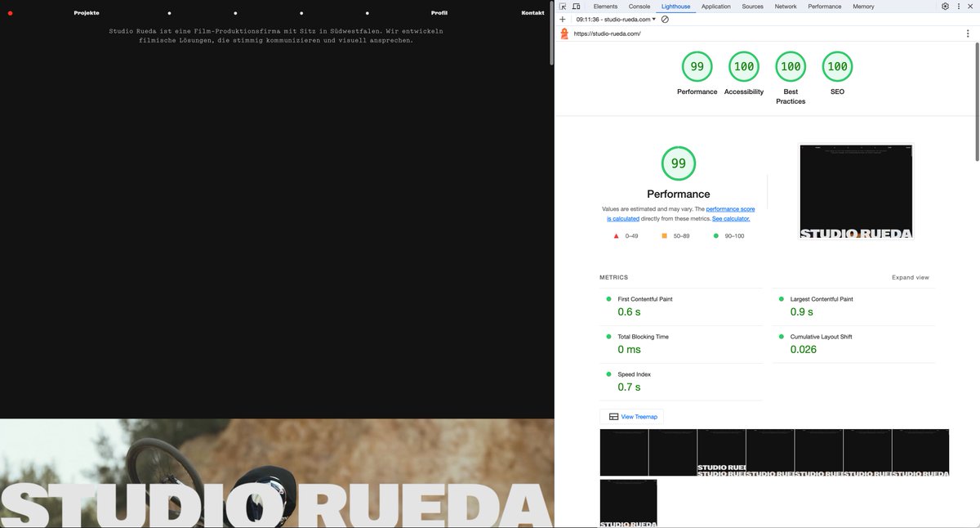
Task: Click the first filmstrip frame thumbnail
Action: coord(624,452)
